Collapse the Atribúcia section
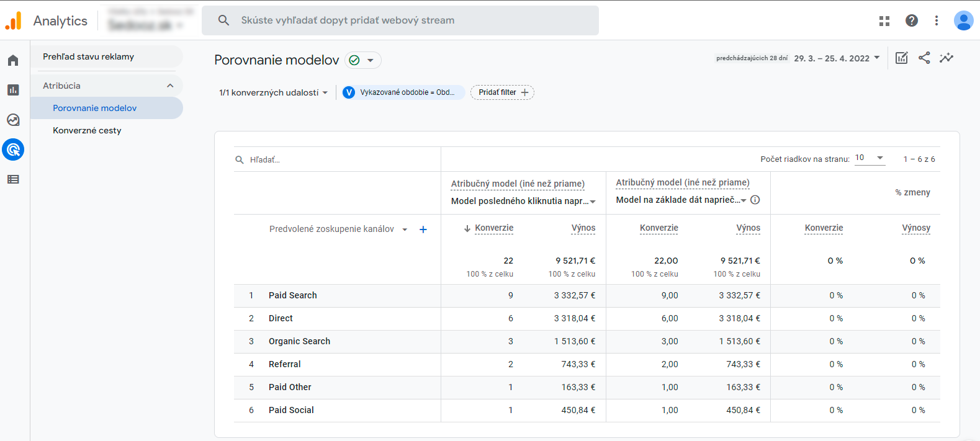The image size is (980, 441). 170,86
